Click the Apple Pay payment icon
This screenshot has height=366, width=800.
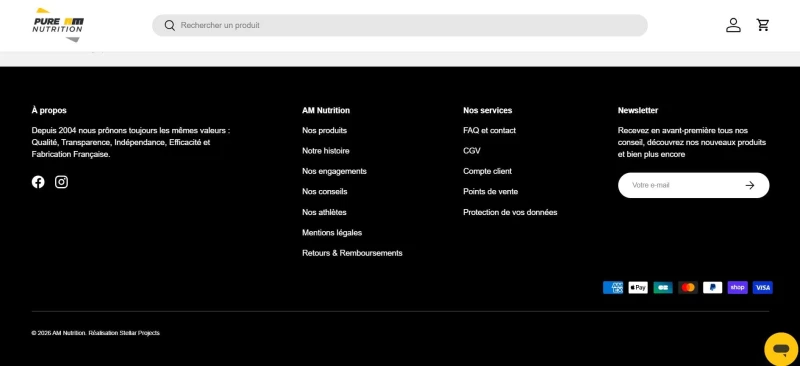tap(638, 287)
